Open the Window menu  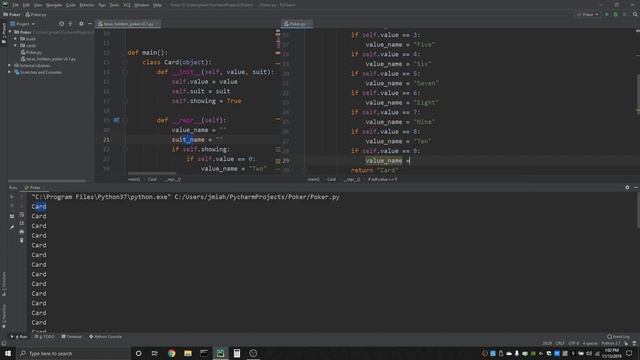[x=142, y=5]
